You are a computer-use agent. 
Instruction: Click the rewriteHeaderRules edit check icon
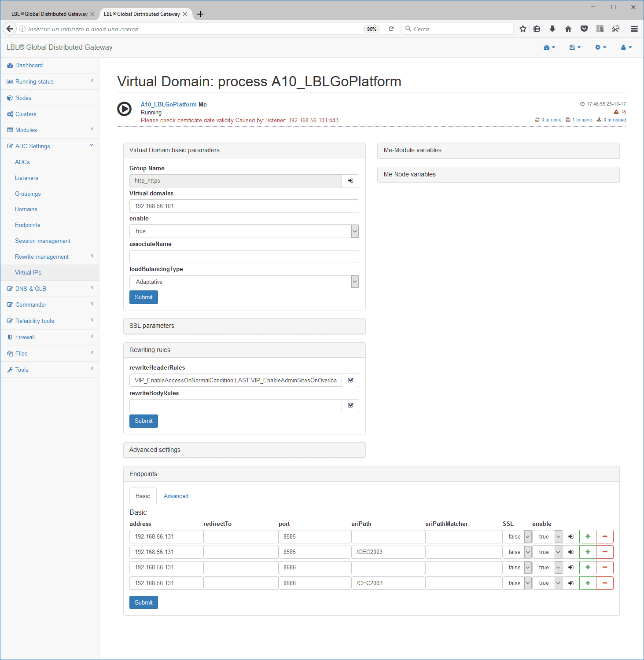(350, 380)
